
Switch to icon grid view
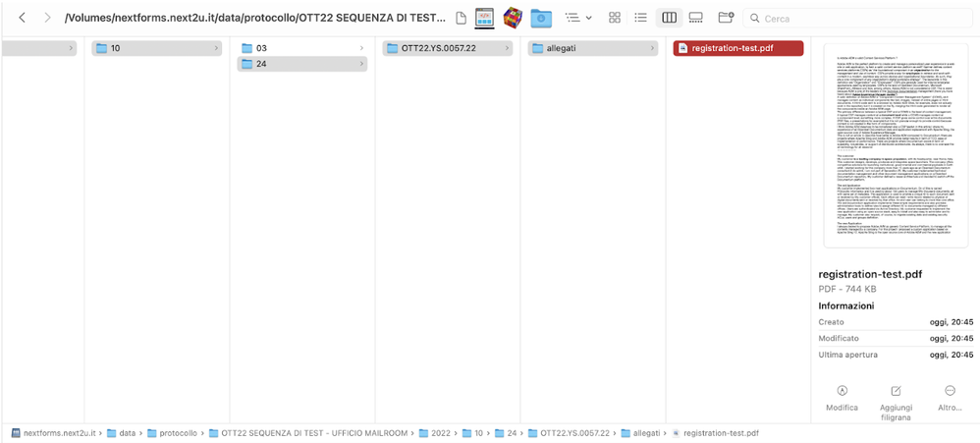coord(615,18)
